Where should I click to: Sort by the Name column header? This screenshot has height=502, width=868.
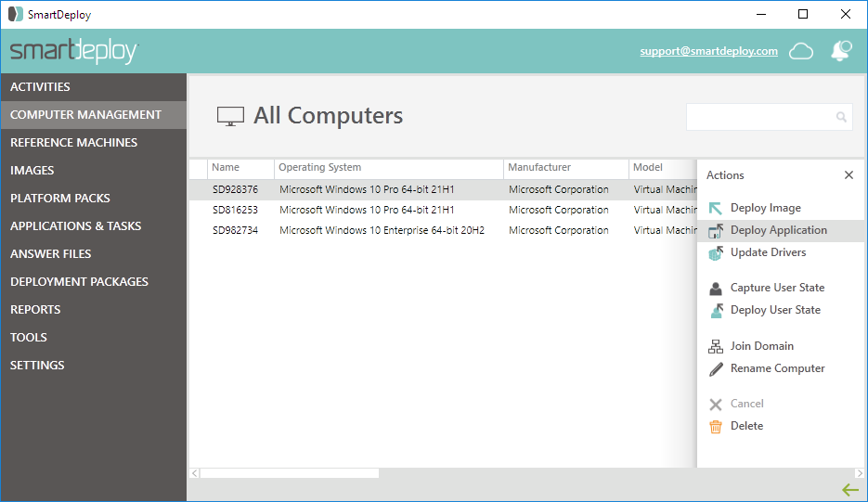coord(240,168)
